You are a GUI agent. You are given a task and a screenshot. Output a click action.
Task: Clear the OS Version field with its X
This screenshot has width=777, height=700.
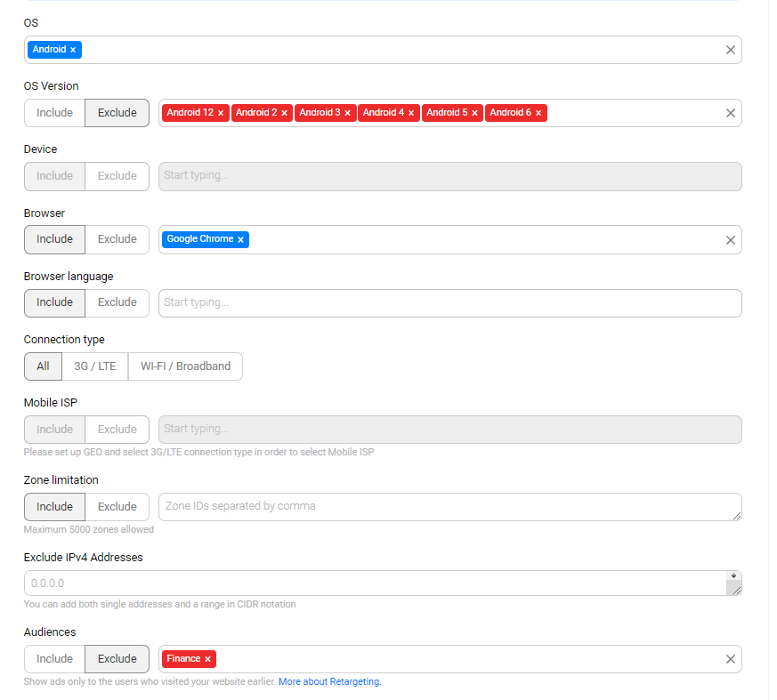(x=730, y=112)
